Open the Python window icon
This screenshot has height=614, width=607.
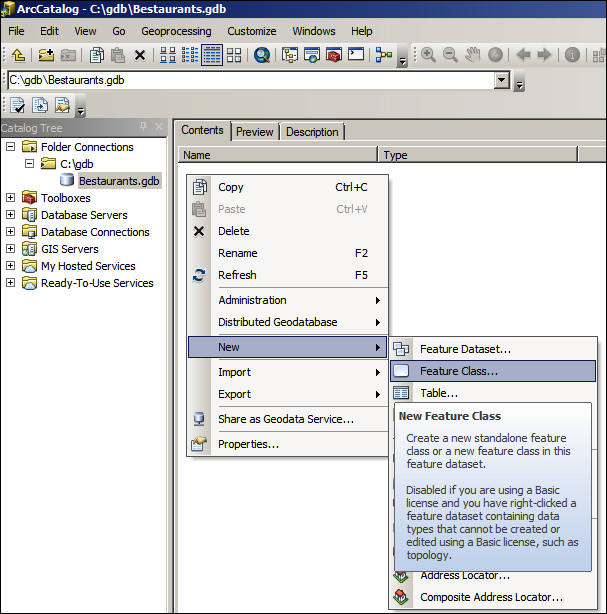[356, 54]
